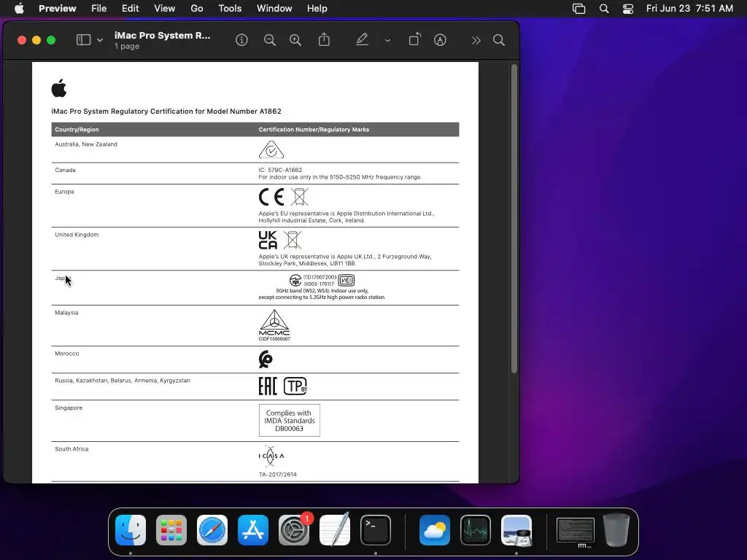747x560 pixels.
Task: Click the document vertical scrollbar
Action: pyautogui.click(x=514, y=219)
